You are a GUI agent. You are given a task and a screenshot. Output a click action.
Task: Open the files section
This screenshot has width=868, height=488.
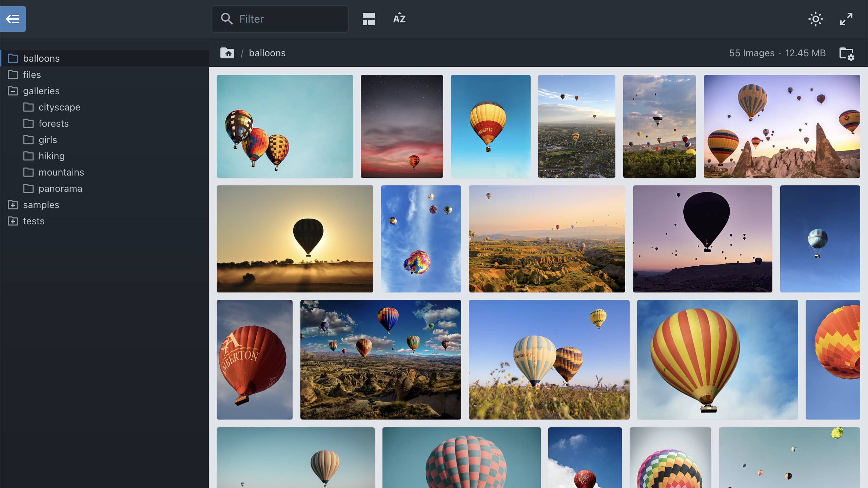(x=32, y=75)
